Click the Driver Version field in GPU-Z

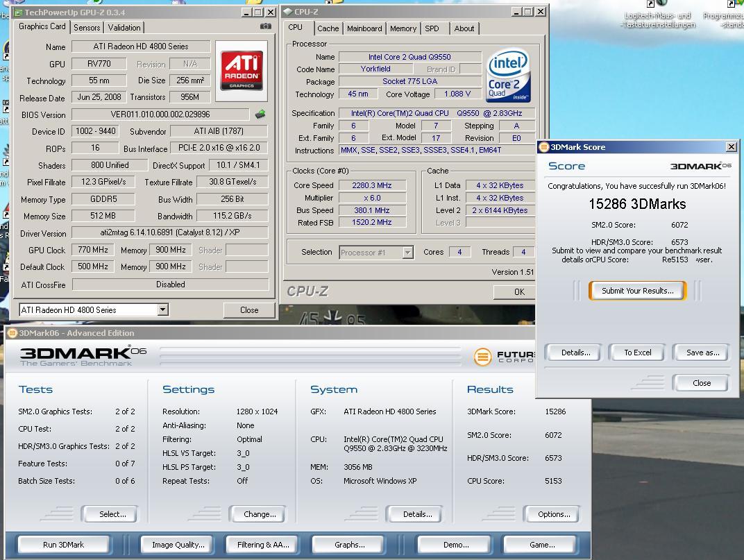[170, 233]
